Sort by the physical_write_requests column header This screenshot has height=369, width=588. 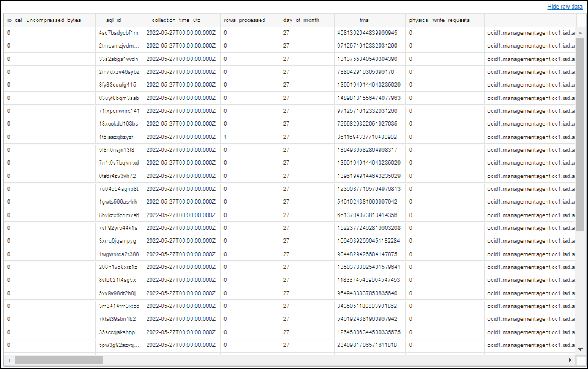tap(440, 20)
